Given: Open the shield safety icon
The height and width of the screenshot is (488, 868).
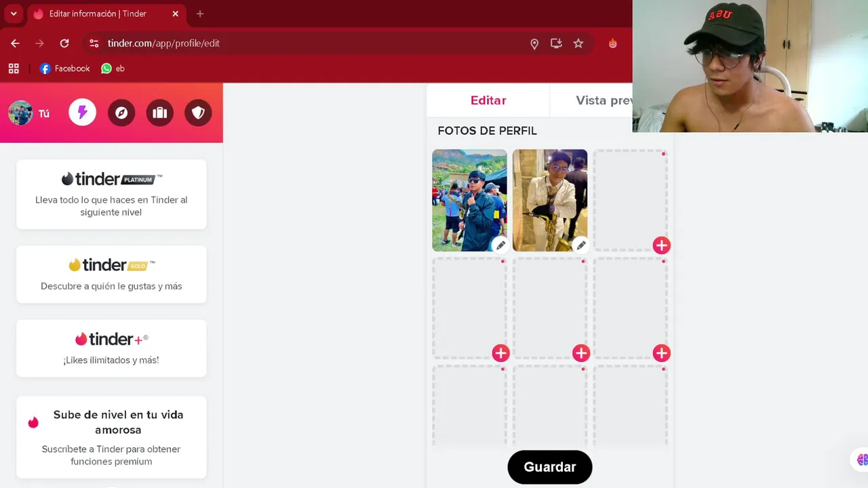Looking at the screenshot, I should 199,113.
